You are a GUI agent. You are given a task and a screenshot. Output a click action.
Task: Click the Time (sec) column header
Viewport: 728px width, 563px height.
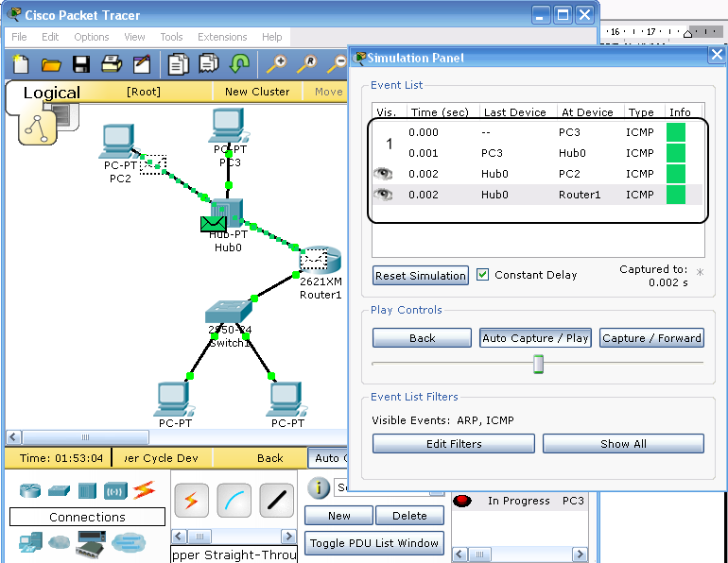(x=440, y=111)
